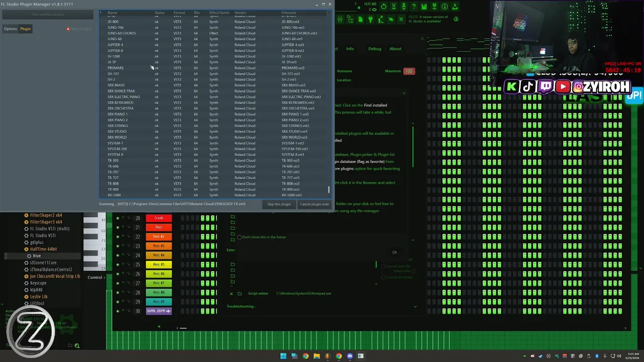The width and height of the screenshot is (644, 362).
Task: Click plugin list vertical scrollbar thumb
Action: click(x=329, y=190)
